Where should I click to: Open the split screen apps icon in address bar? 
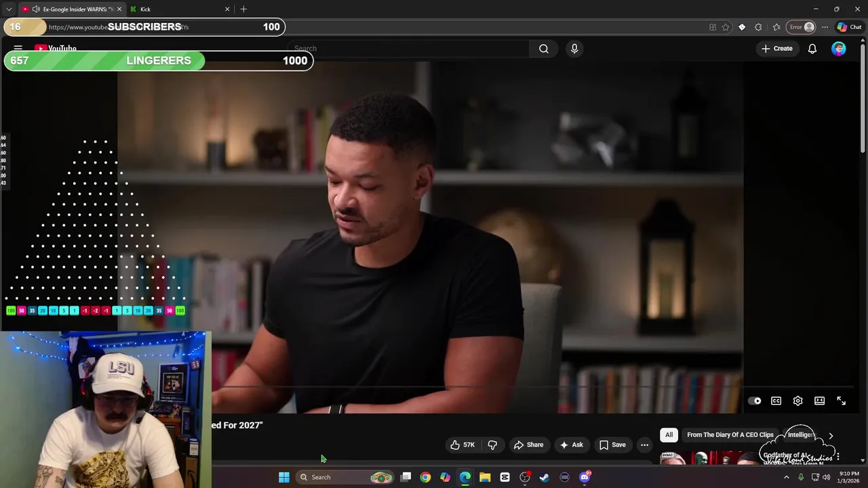pyautogui.click(x=713, y=27)
